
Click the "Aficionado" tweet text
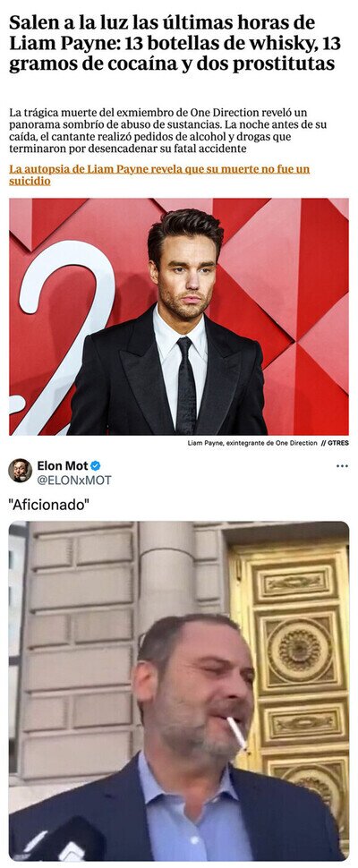pos(50,505)
